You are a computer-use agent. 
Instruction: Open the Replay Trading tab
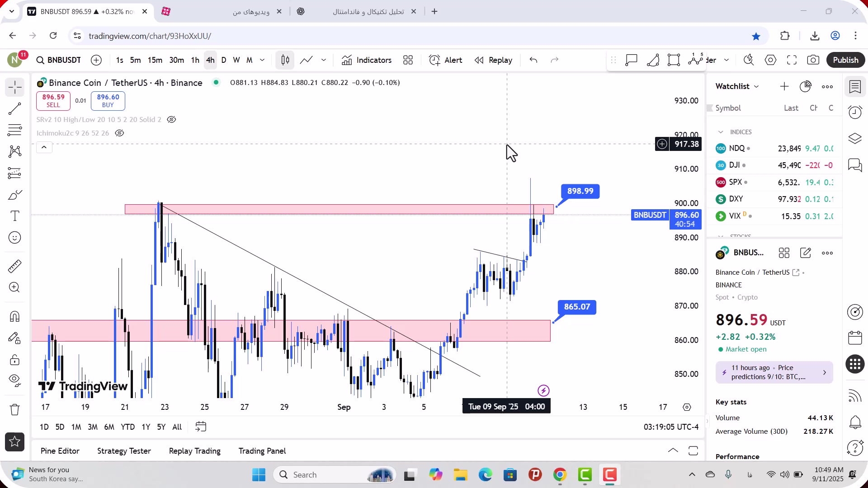pyautogui.click(x=195, y=451)
